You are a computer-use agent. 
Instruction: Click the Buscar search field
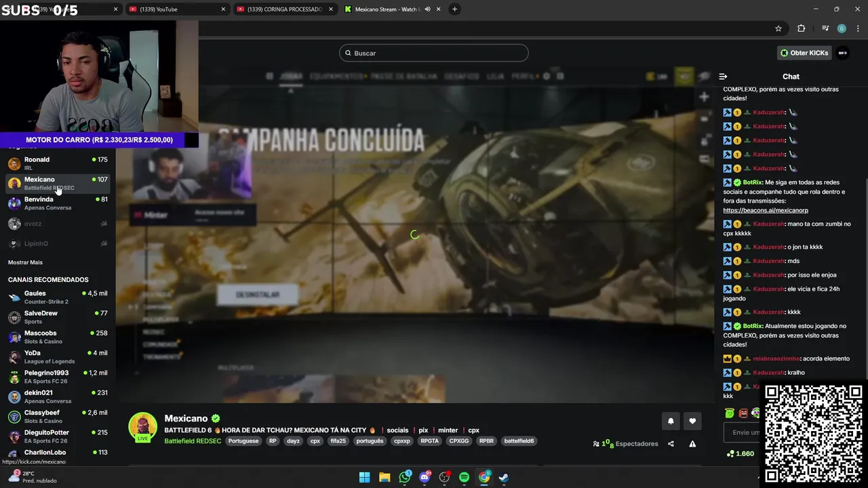click(x=434, y=53)
